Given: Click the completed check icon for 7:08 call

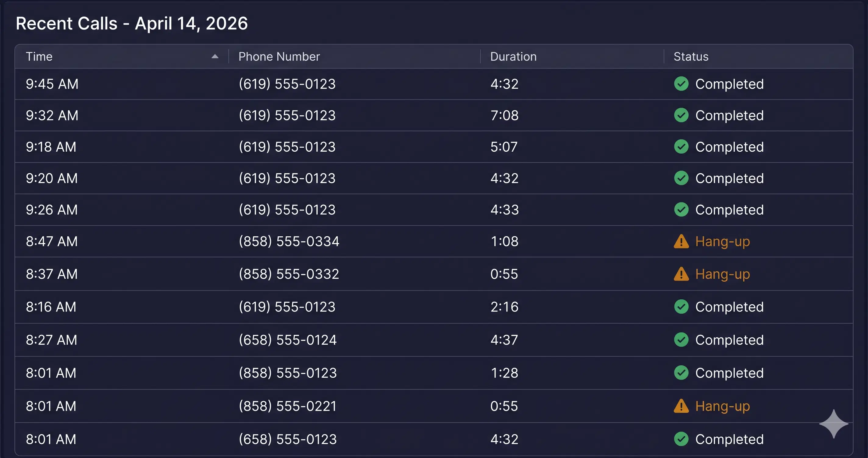Looking at the screenshot, I should point(681,115).
